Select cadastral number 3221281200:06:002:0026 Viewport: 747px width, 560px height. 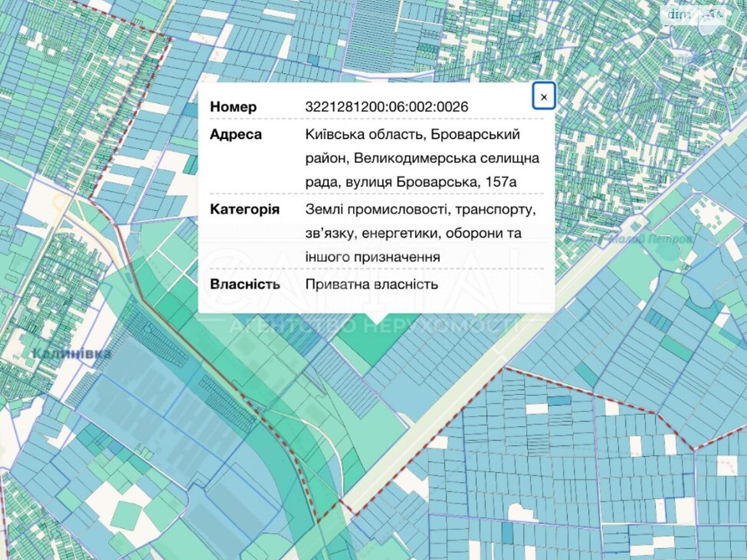[387, 107]
